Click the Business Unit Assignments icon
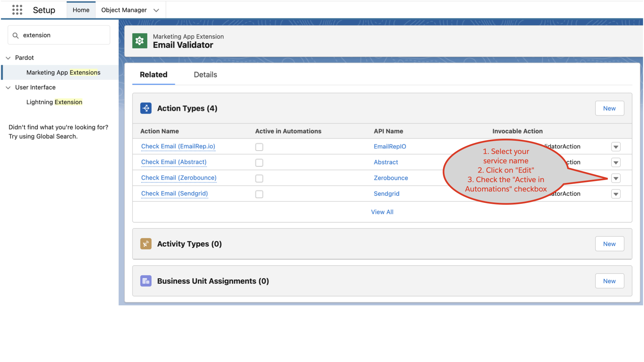 [146, 281]
